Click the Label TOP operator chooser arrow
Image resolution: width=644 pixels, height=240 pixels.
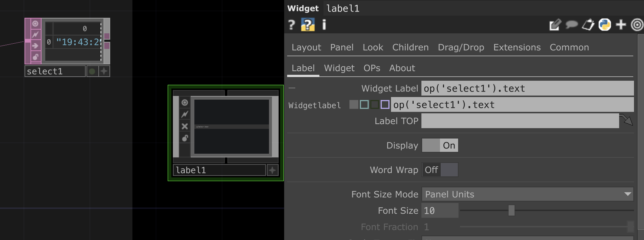pyautogui.click(x=627, y=120)
